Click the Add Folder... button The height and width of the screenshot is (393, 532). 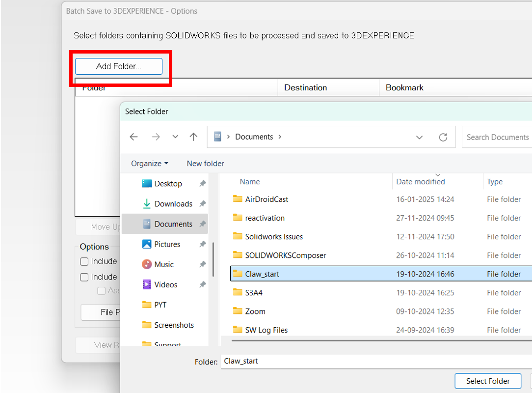(x=119, y=66)
